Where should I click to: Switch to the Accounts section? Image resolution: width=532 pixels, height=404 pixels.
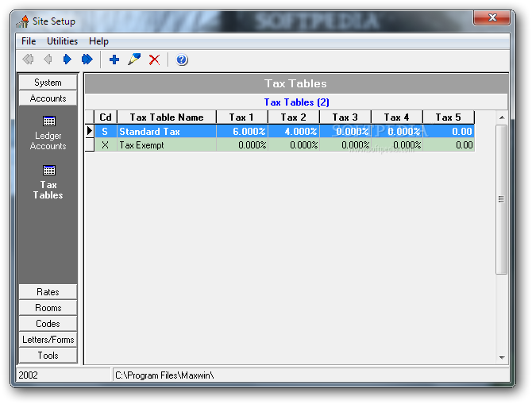[48, 98]
